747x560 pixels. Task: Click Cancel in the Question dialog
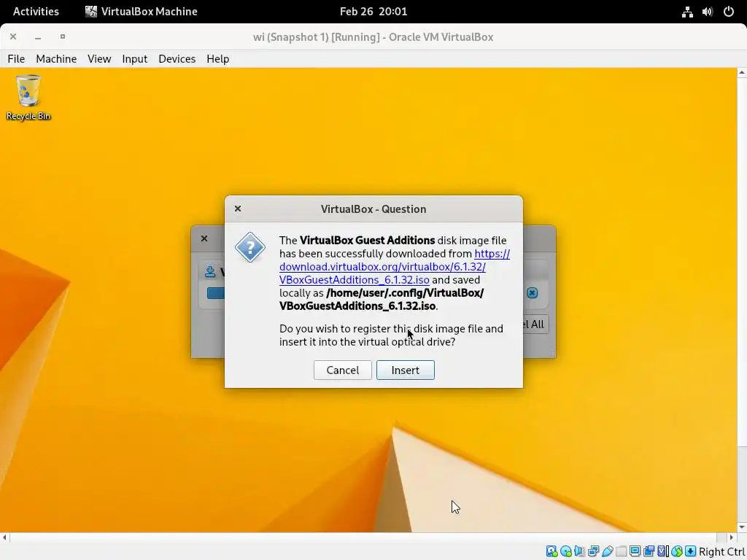pyautogui.click(x=343, y=370)
